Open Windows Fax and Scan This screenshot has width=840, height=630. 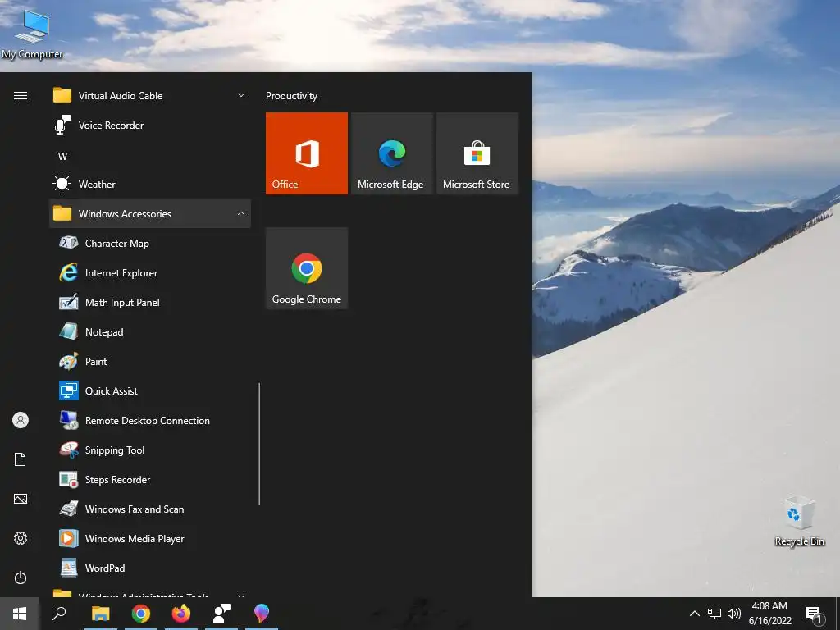click(150, 509)
